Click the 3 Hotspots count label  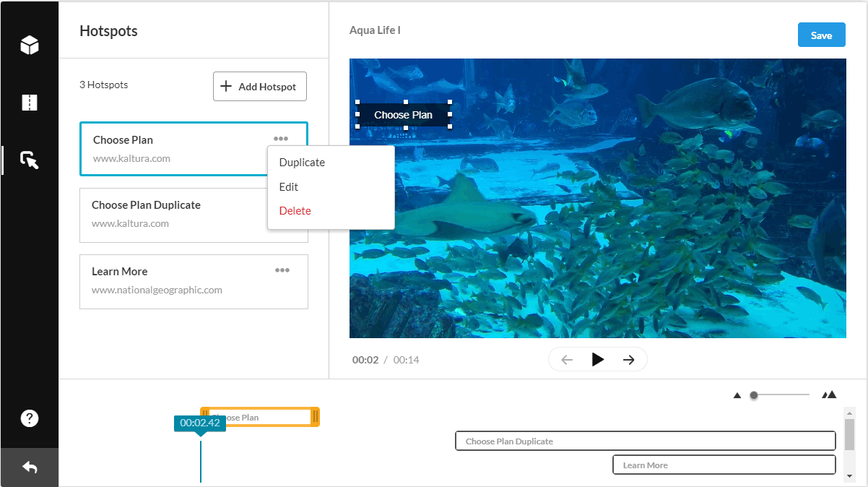(x=103, y=85)
